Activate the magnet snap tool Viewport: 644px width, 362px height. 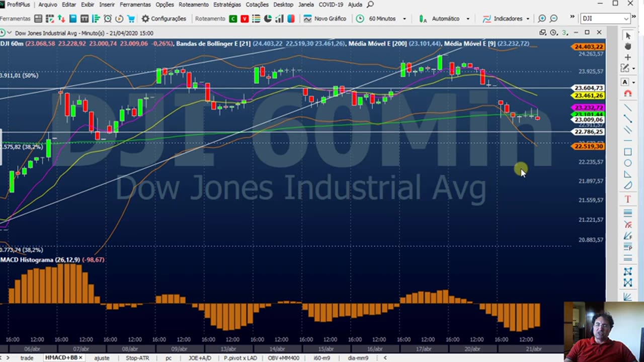[x=627, y=94]
